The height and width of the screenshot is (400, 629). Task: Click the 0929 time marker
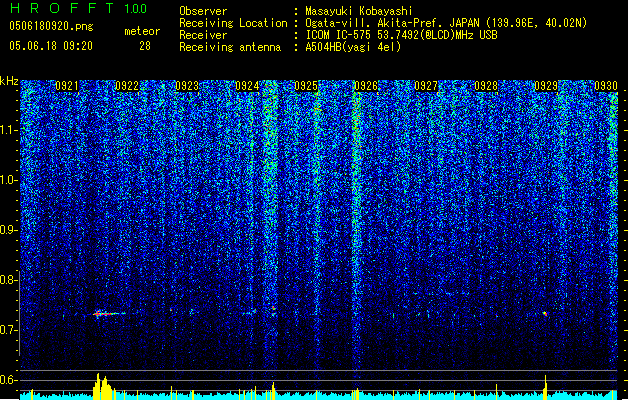pos(546,86)
